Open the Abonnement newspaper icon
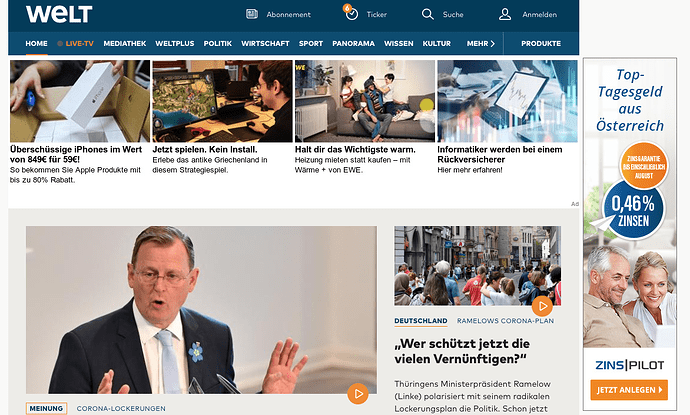This screenshot has width=690, height=415. 252,14
